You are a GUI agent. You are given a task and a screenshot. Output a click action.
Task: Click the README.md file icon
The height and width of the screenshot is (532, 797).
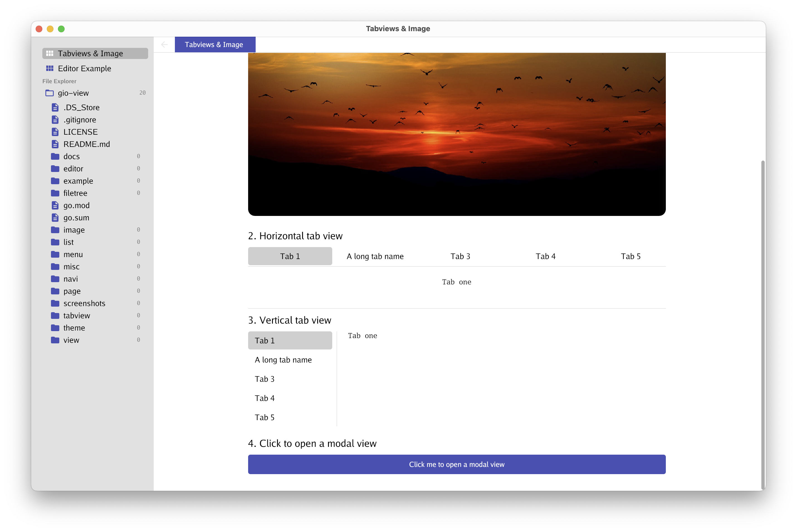click(x=55, y=144)
